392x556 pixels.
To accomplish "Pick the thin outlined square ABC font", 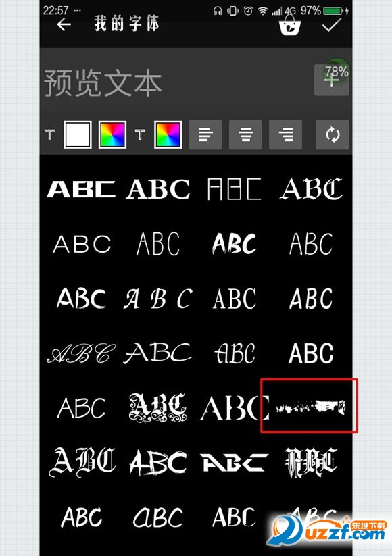I will [234, 189].
